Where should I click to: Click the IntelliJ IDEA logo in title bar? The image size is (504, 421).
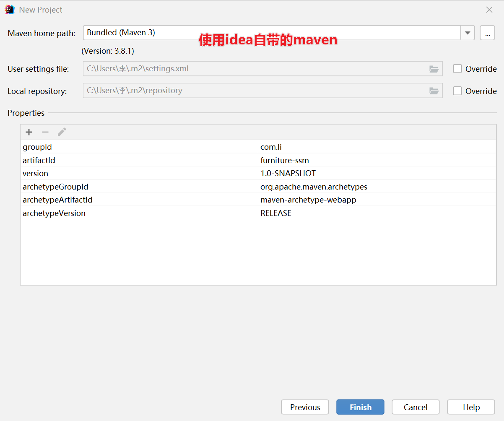[10, 10]
